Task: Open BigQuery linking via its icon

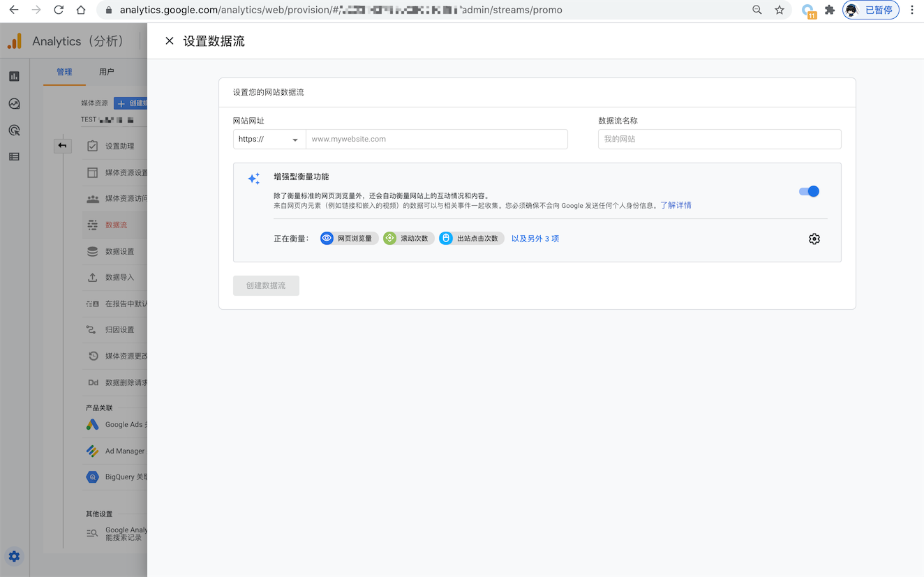Action: click(91, 477)
